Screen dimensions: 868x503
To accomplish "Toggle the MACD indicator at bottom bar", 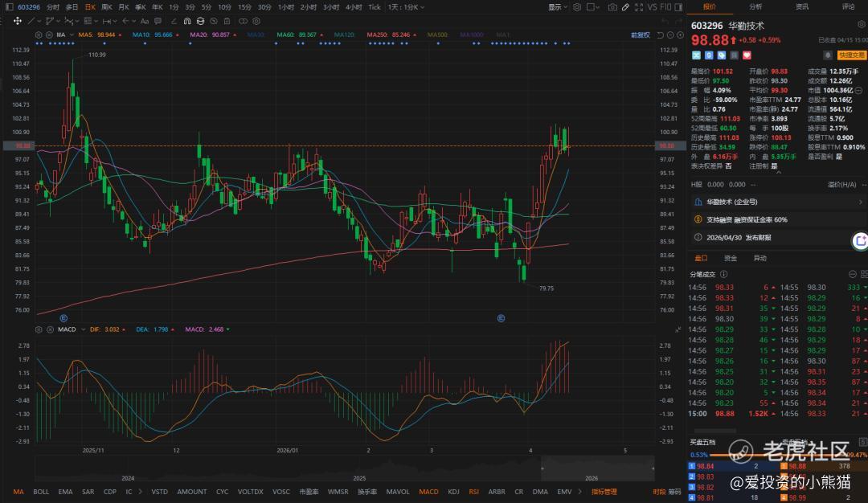I will coord(428,492).
